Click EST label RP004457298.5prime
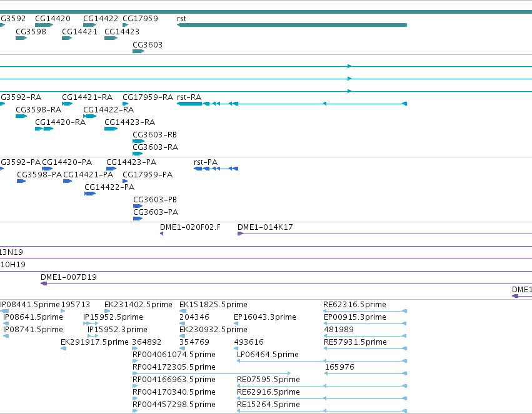532x414 pixels. tap(174, 405)
